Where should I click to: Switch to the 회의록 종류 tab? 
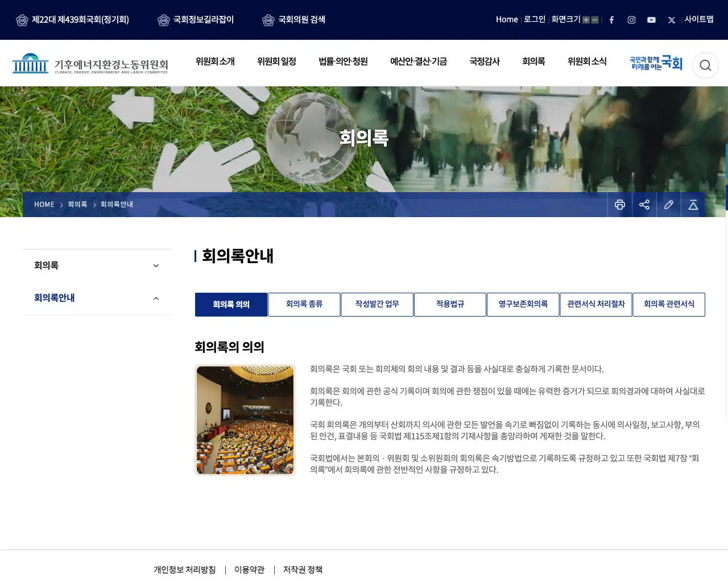pyautogui.click(x=304, y=305)
